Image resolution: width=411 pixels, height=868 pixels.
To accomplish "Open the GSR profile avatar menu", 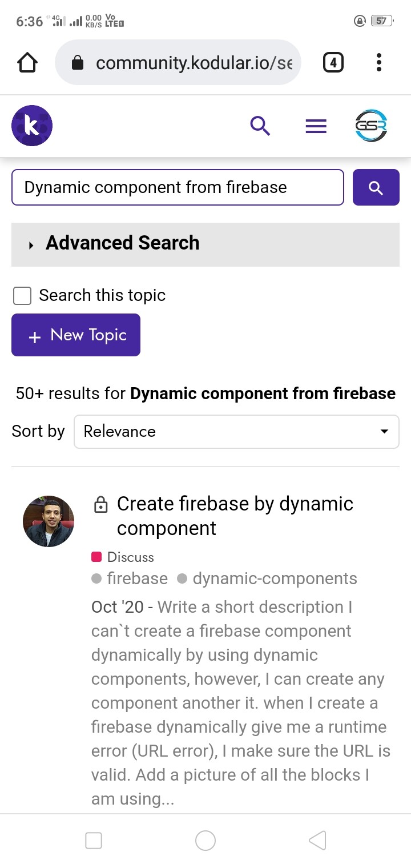I will 370,126.
